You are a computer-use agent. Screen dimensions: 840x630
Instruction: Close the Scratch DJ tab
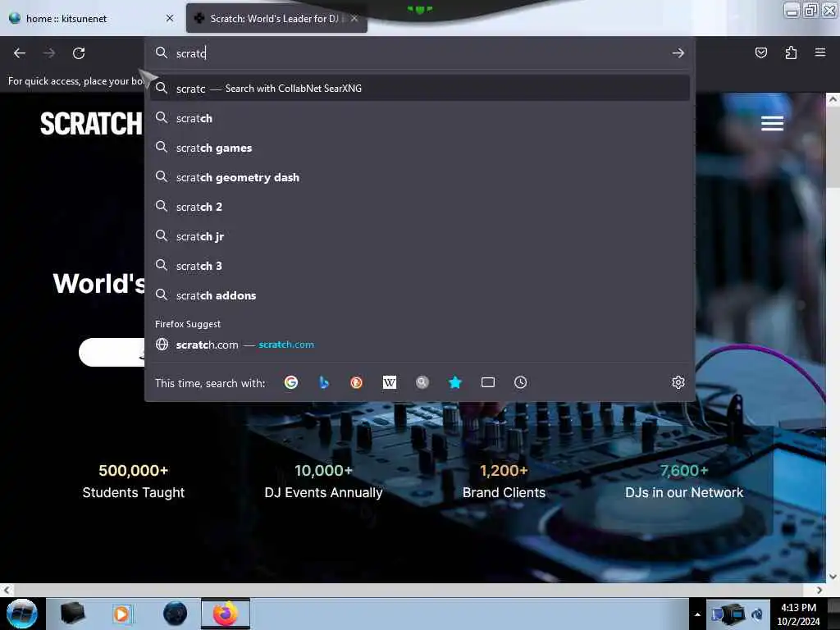tap(354, 18)
